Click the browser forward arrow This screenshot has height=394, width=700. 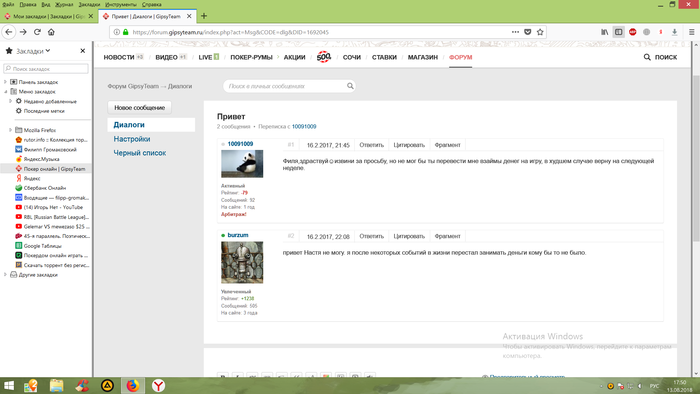click(x=23, y=32)
